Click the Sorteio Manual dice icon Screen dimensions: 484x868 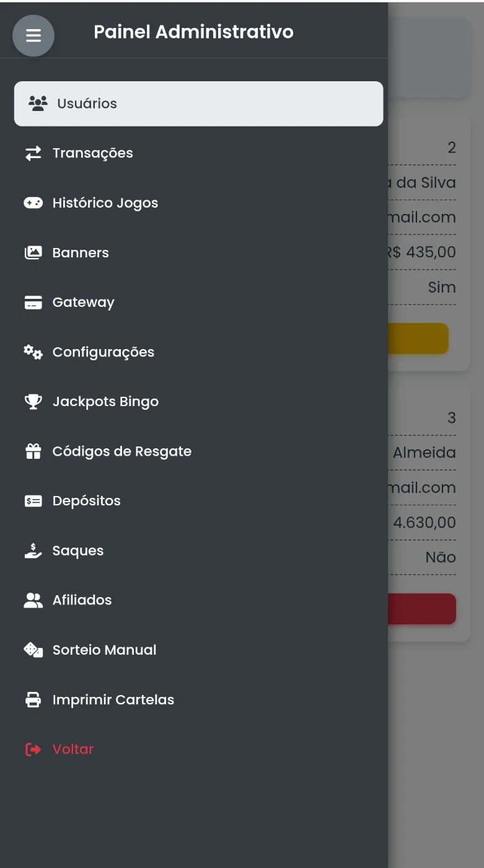point(33,650)
